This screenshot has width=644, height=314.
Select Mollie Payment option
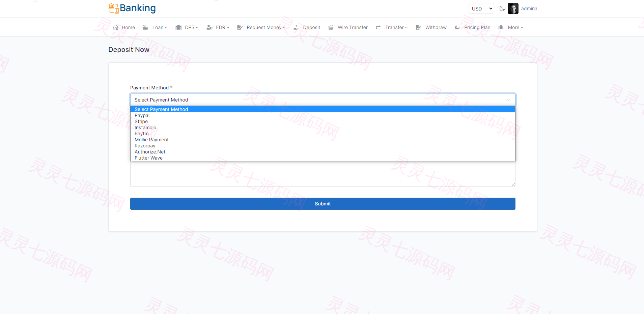(x=323, y=140)
